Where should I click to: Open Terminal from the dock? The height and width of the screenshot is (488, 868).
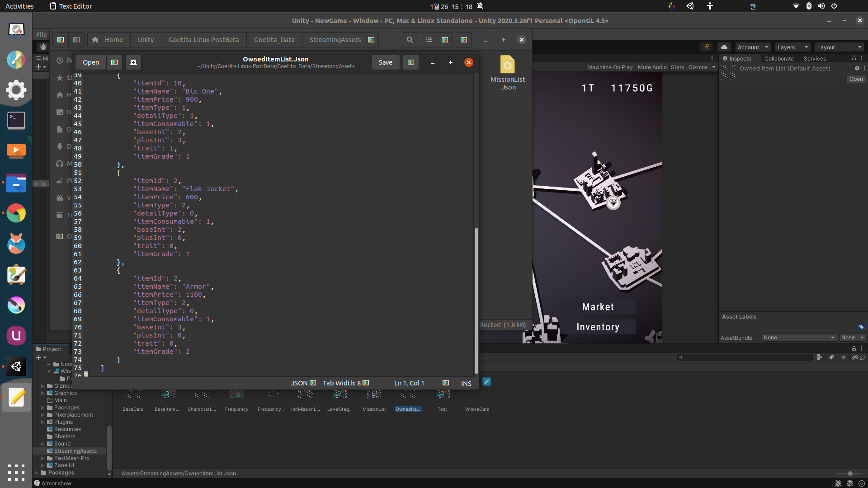click(x=16, y=121)
